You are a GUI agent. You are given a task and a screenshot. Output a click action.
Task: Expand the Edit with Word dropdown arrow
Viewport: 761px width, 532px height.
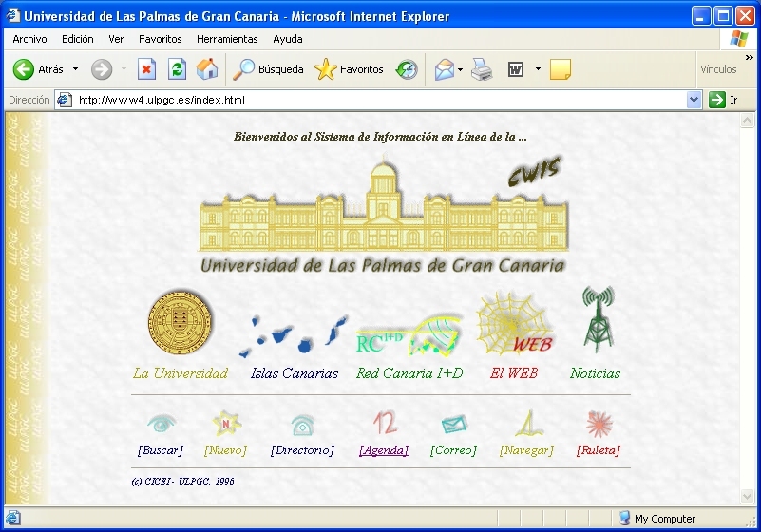click(538, 69)
